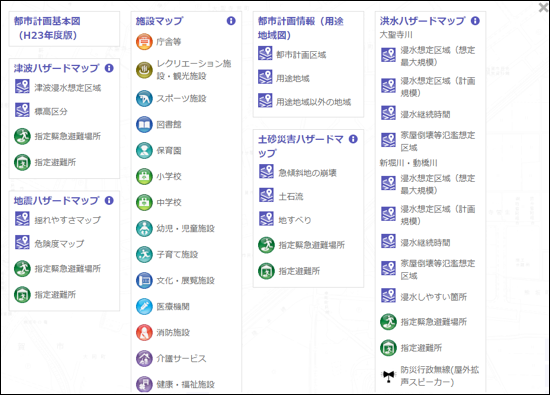
Task: Select 標高区分 under tsunami map
Action: [51, 112]
